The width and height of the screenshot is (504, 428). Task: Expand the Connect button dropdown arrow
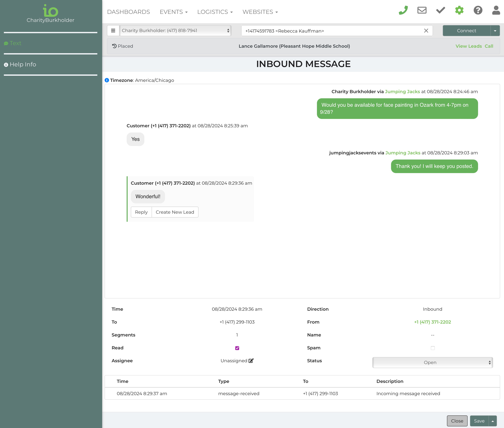[x=495, y=31]
